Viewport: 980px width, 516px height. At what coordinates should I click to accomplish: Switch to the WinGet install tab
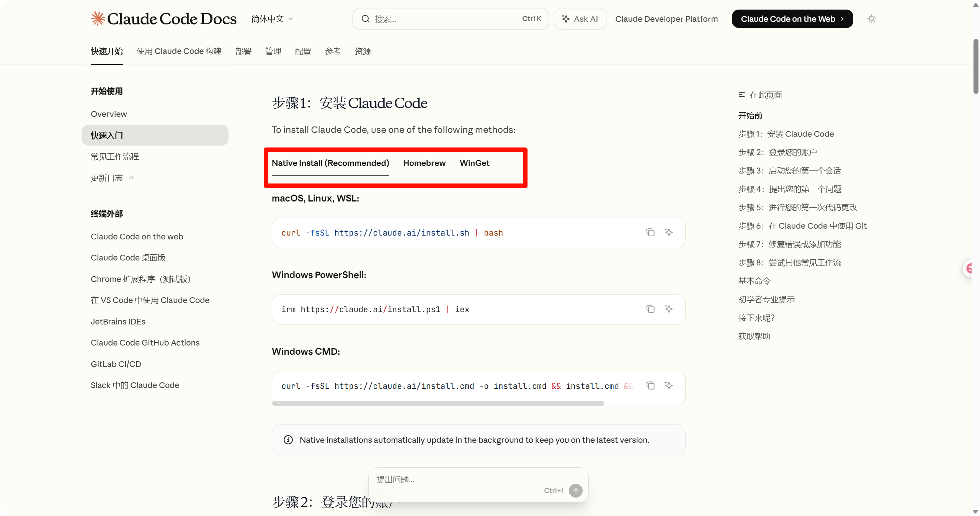click(474, 163)
